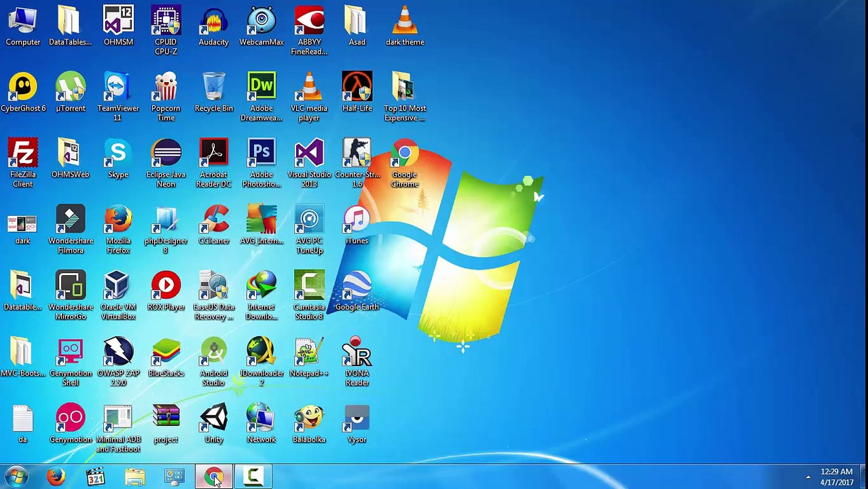Image resolution: width=868 pixels, height=489 pixels.
Task: Select the Asad folder
Action: (x=357, y=26)
